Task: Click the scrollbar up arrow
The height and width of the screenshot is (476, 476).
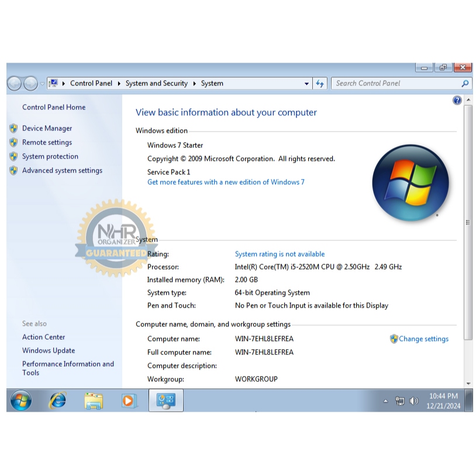Action: 468,100
